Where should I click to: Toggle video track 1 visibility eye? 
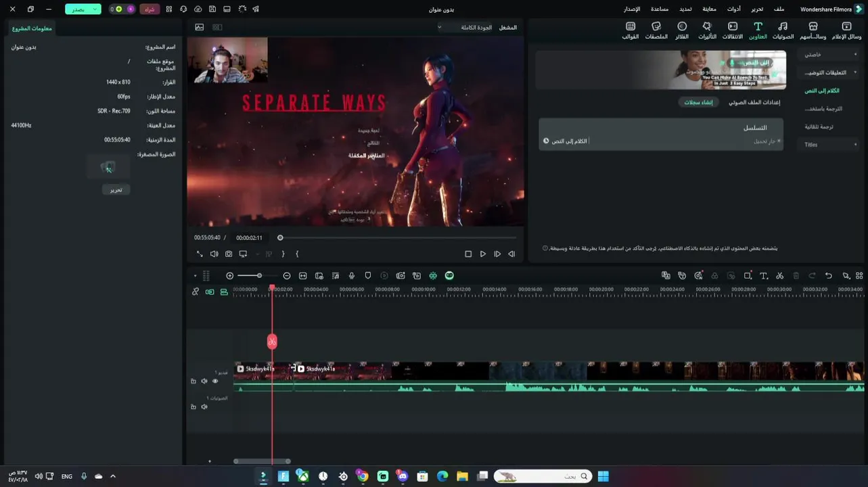[x=215, y=381]
